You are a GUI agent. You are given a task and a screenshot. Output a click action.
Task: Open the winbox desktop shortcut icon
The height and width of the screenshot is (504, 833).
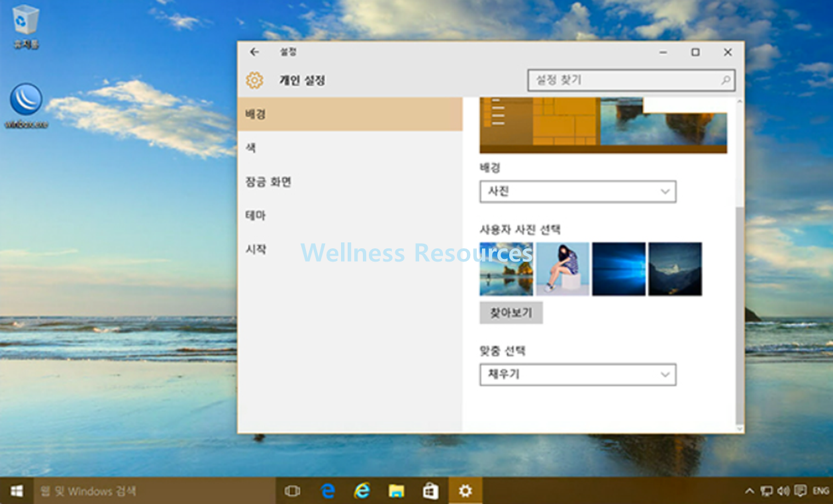26,105
